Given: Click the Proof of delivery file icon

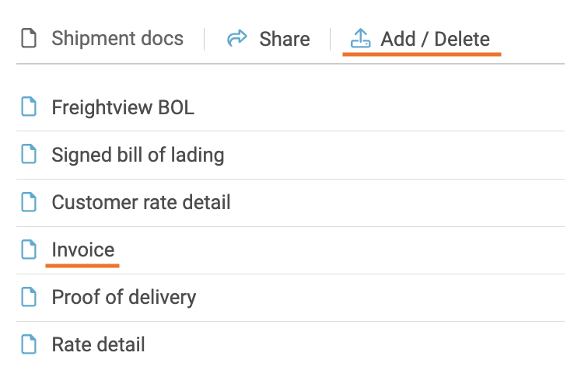Looking at the screenshot, I should (29, 297).
